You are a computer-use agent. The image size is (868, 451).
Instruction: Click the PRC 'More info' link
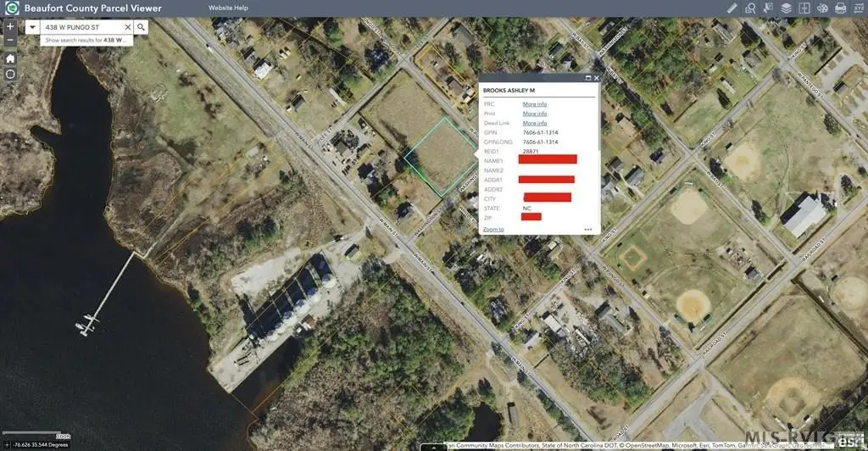click(534, 103)
